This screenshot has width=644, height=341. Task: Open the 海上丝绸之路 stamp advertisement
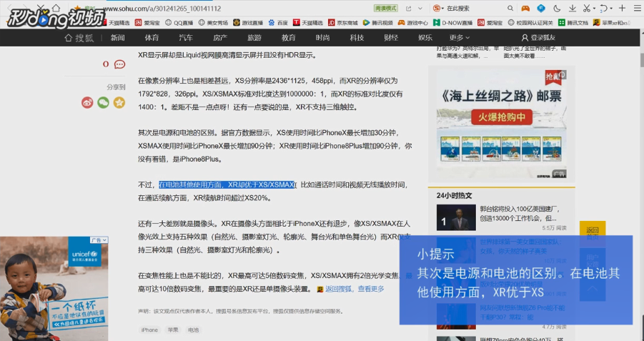(x=502, y=124)
